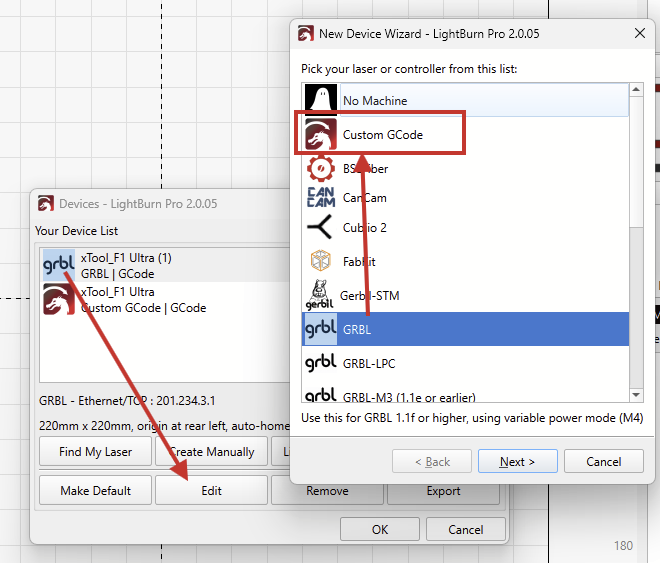Screen dimensions: 660x563
Task: Select the highlighted GRBL row
Action: point(466,329)
